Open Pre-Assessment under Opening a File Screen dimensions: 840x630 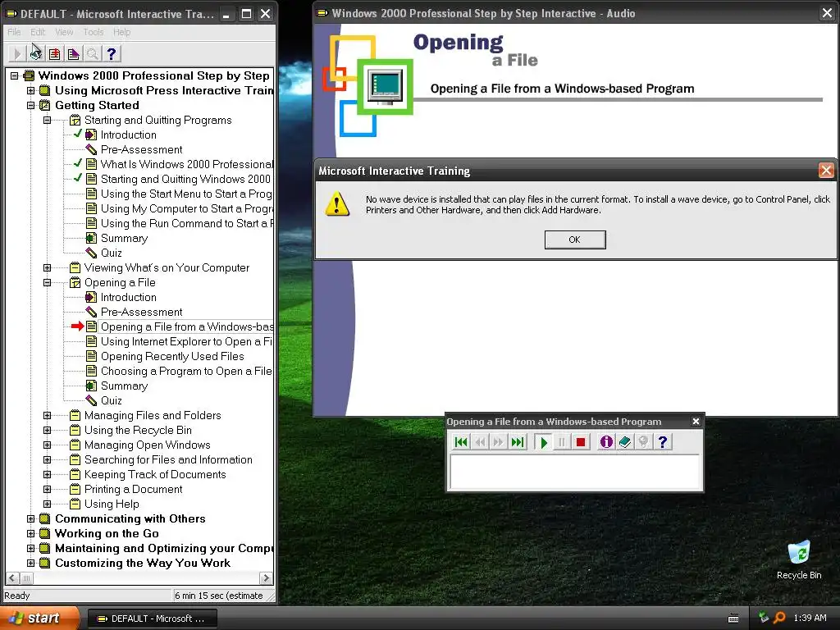pos(141,312)
